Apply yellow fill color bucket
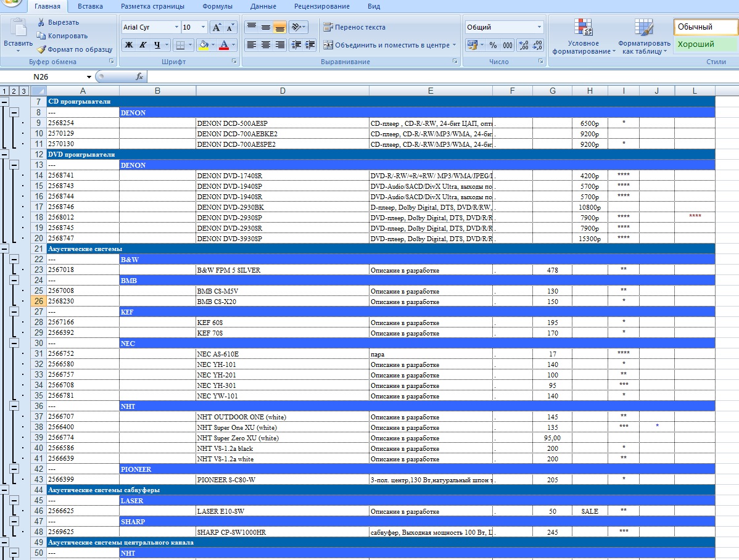Viewport: 739px width, 560px height. 204,45
